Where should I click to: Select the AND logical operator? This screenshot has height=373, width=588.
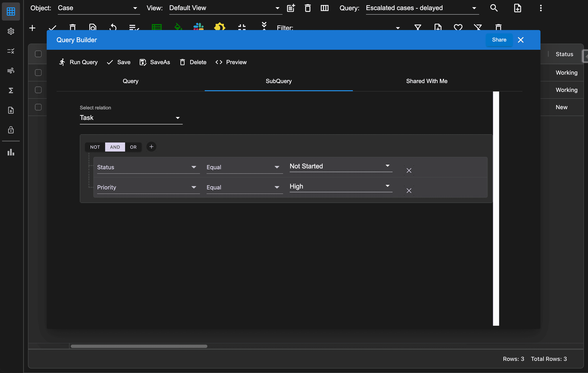click(x=115, y=147)
